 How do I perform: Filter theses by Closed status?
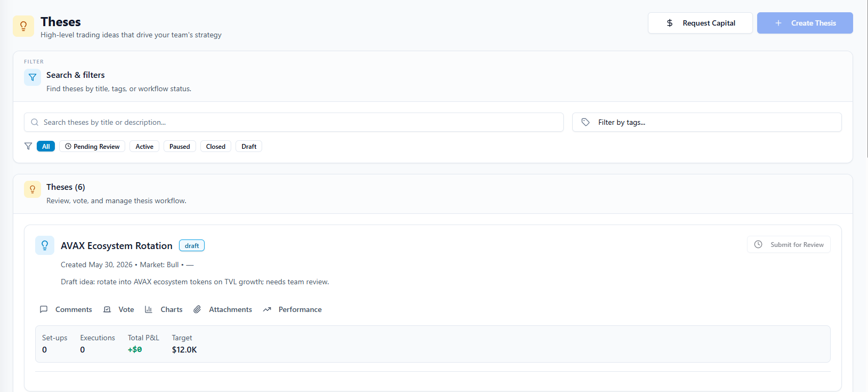point(216,146)
